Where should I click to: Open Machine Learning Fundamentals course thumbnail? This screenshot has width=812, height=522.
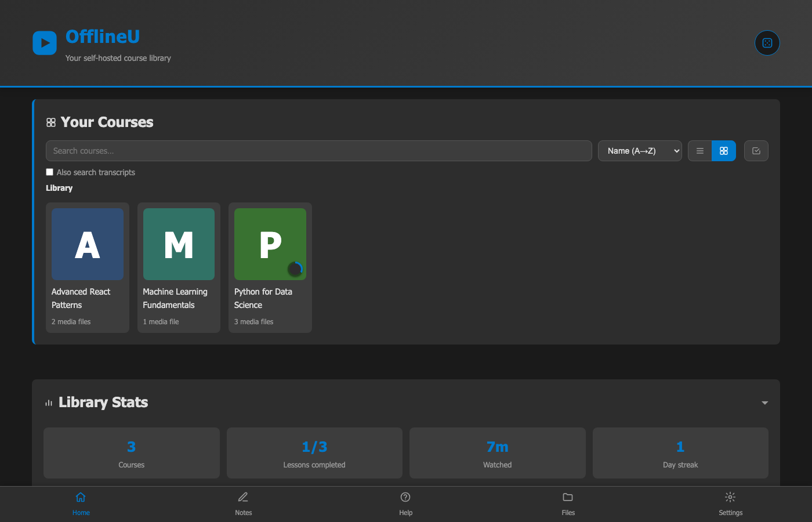179,244
